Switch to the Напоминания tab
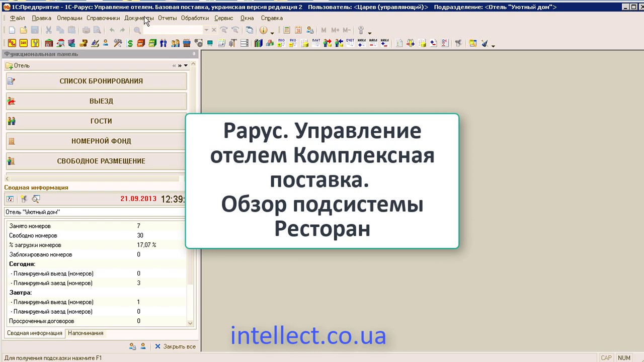This screenshot has width=644, height=362. (86, 333)
